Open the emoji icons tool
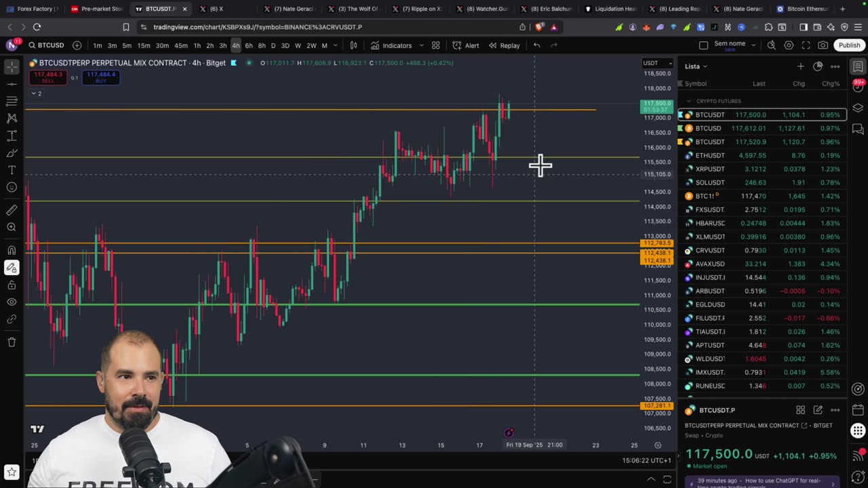 (12, 187)
